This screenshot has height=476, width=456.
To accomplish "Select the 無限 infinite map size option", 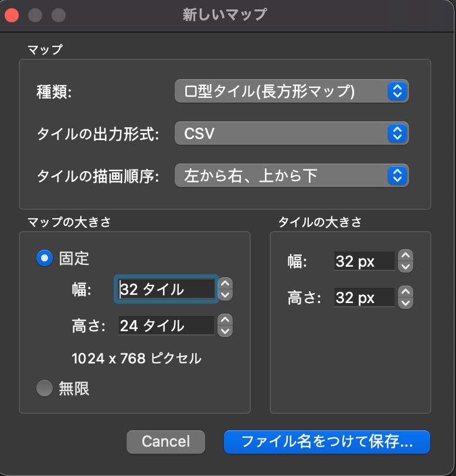I will [45, 388].
